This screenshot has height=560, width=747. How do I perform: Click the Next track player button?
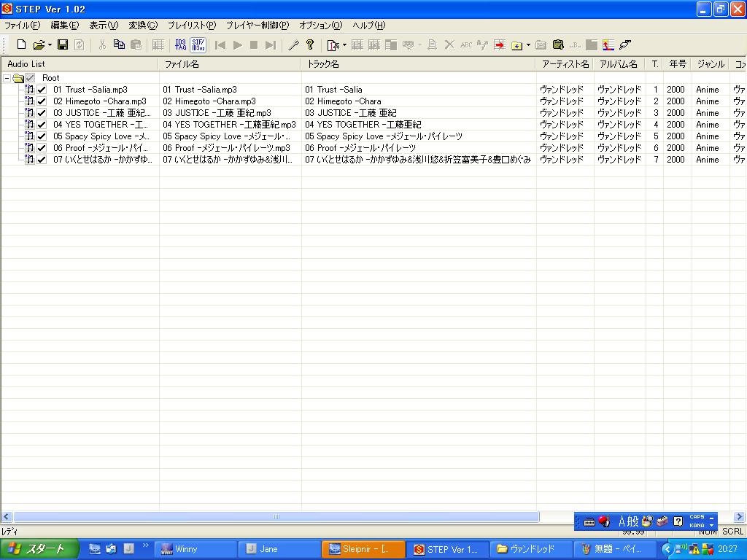(x=271, y=44)
